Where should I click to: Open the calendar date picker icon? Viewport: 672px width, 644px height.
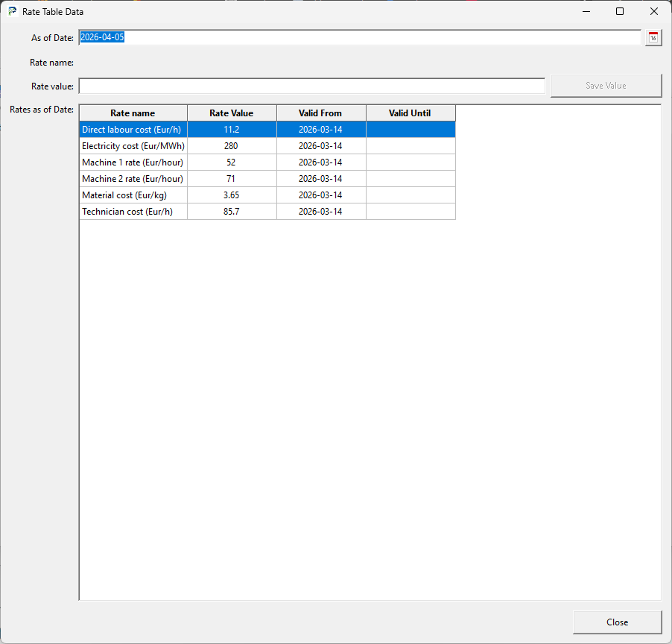pos(653,38)
